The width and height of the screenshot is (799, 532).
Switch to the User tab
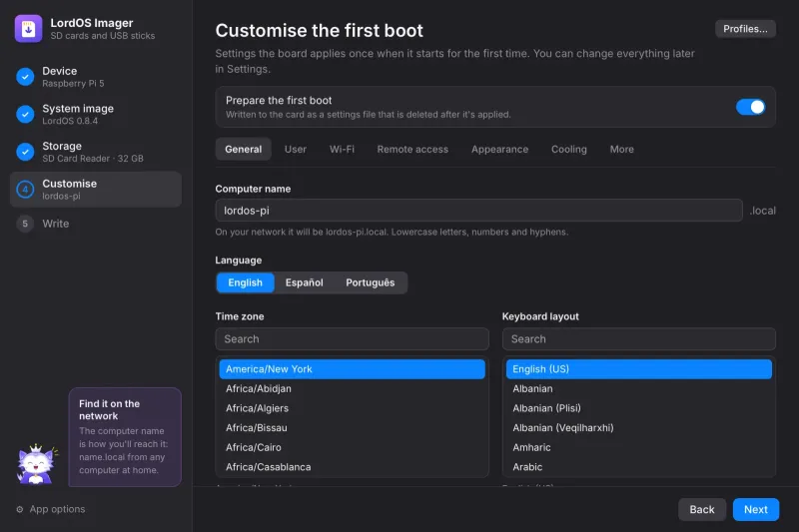click(296, 149)
